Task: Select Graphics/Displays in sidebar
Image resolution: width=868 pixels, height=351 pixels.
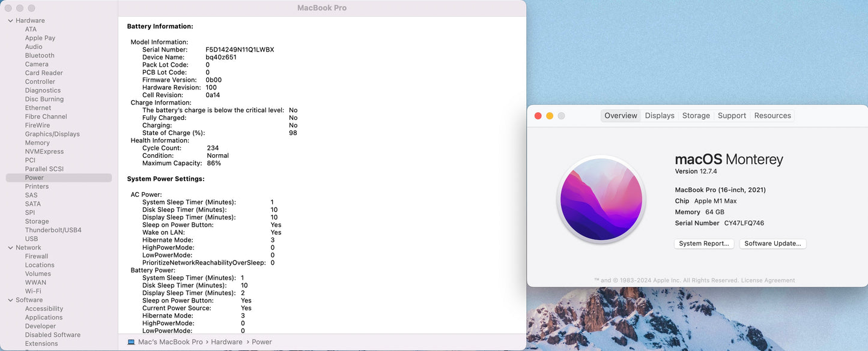Action: point(52,134)
